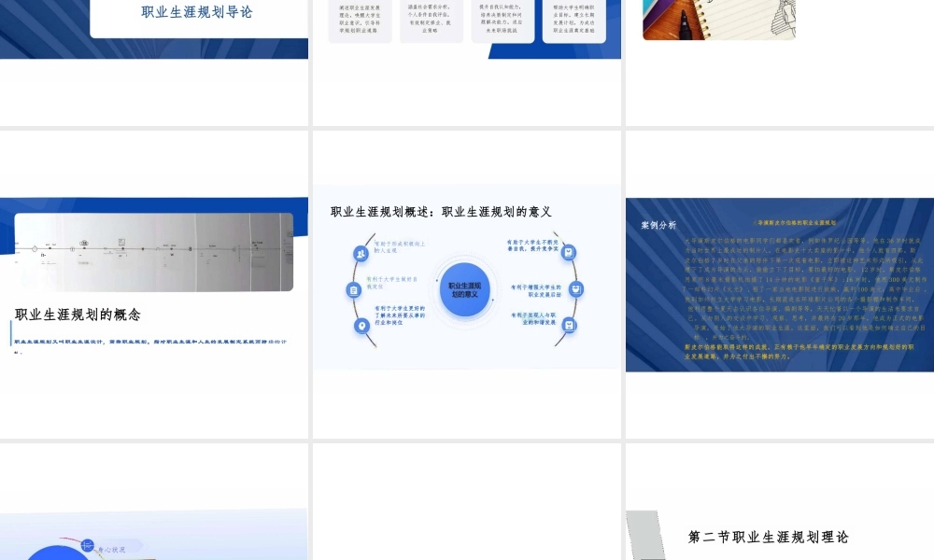Open the 职业生涯规划的概念 slide
The height and width of the screenshot is (560, 934).
154,285
